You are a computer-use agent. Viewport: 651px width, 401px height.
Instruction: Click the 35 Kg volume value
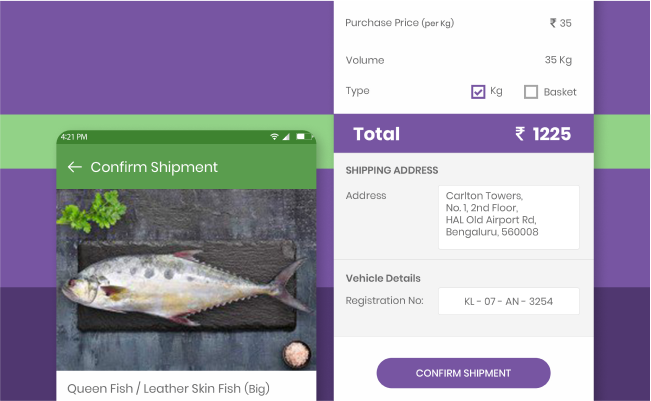point(558,60)
